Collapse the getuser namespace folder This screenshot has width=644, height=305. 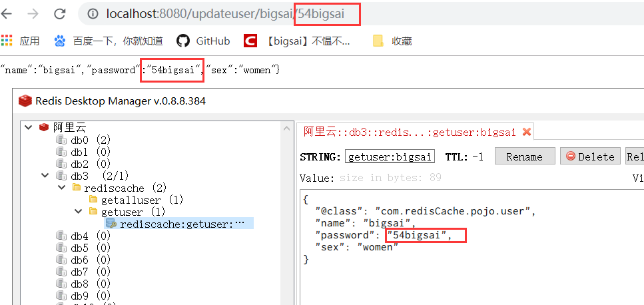79,211
